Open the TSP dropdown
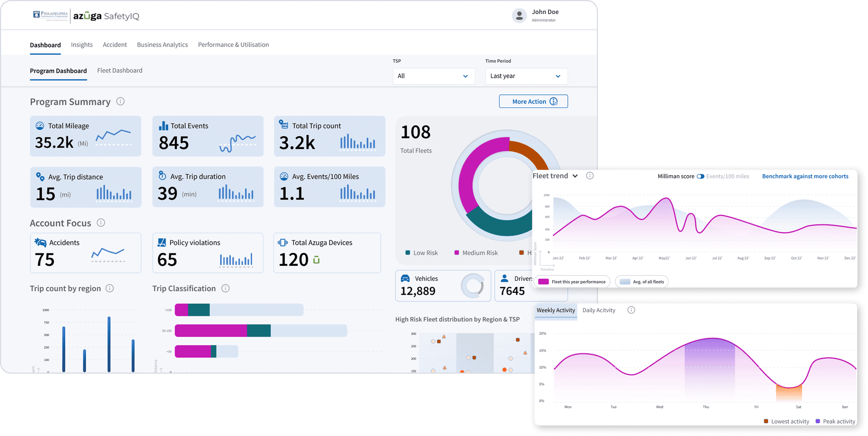 433,76
